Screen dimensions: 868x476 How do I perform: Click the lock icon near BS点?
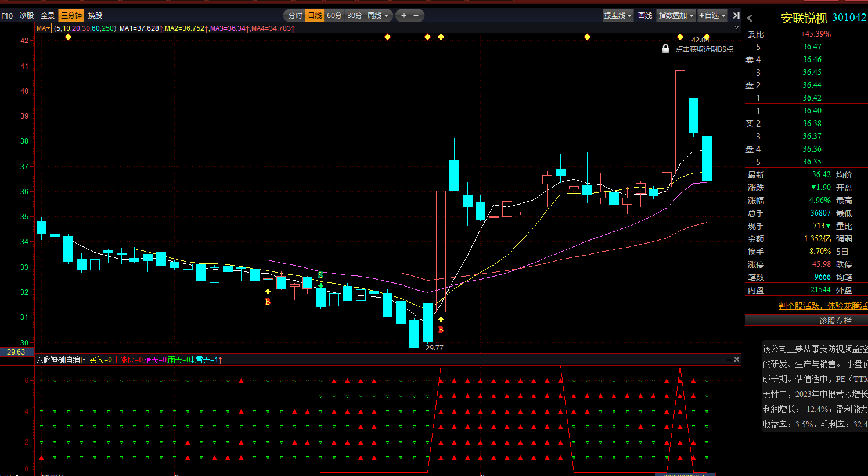[666, 49]
